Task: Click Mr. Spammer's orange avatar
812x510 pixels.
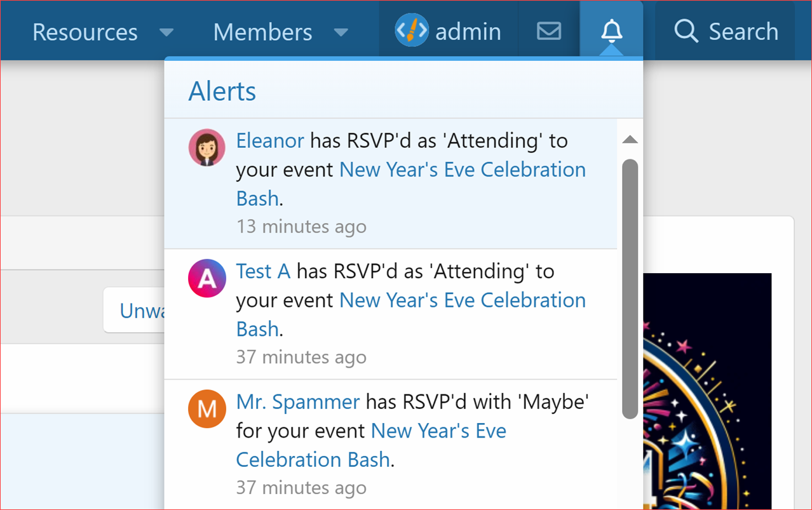Action: (206, 408)
